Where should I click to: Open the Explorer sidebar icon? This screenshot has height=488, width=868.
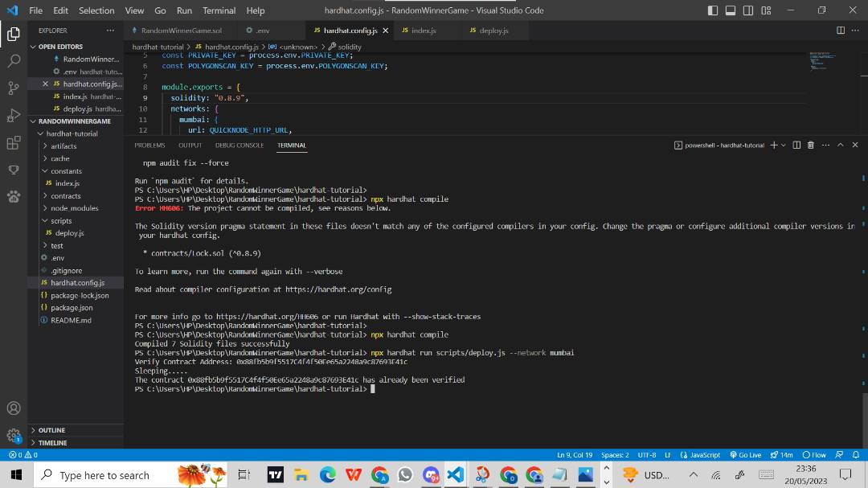point(13,34)
